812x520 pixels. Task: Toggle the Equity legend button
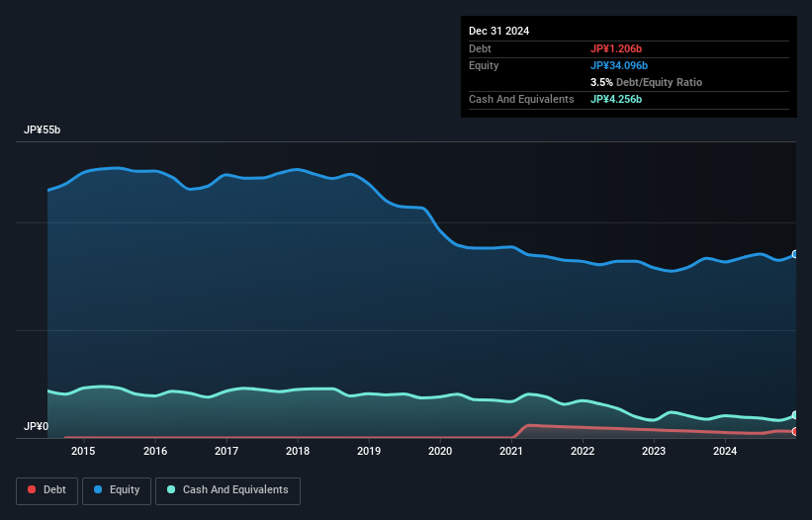pos(117,490)
